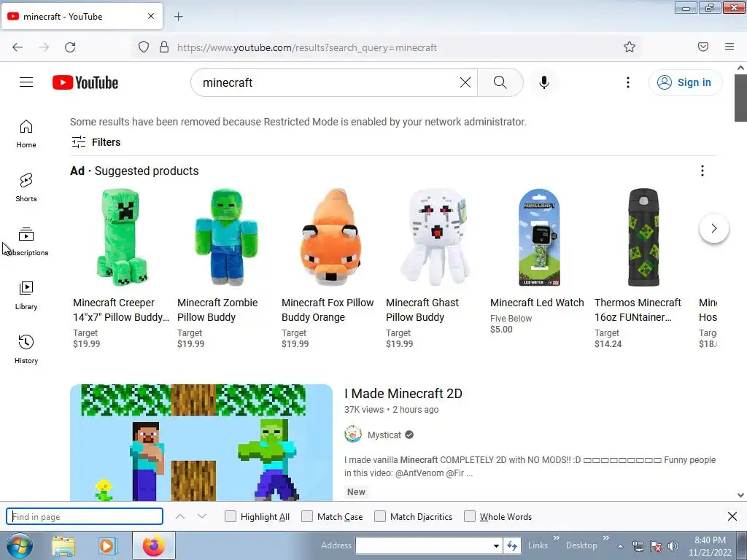Click the Firefox taskbar button
Image resolution: width=747 pixels, height=560 pixels.
click(x=153, y=545)
